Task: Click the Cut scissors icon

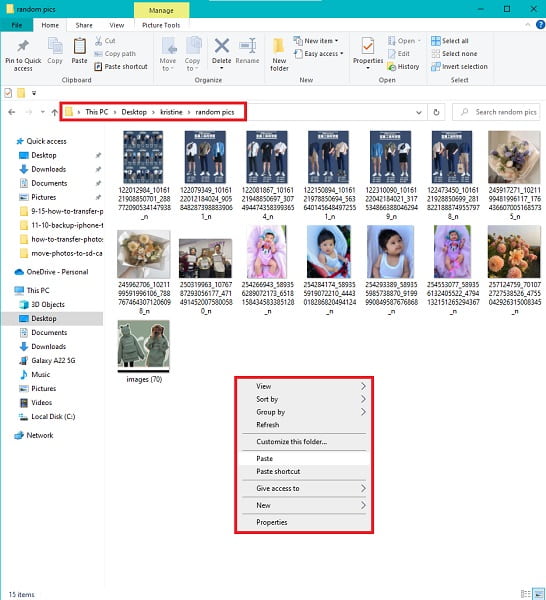Action: [x=98, y=41]
